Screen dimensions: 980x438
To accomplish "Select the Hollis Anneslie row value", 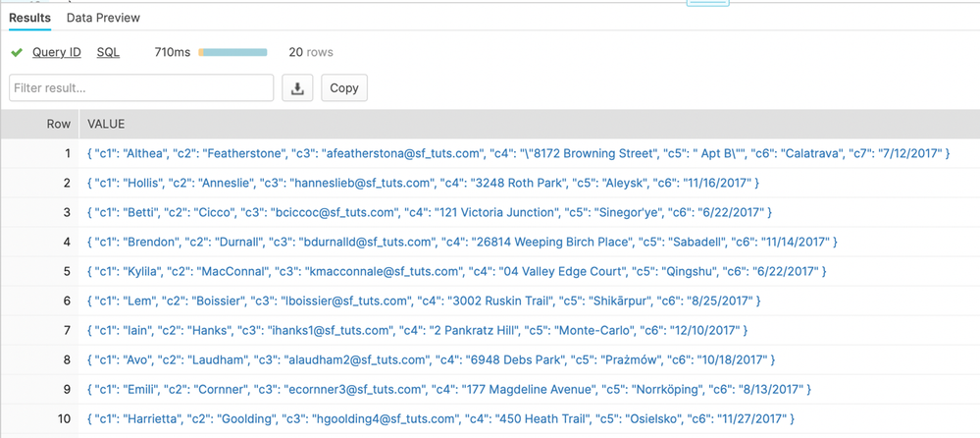I will (x=423, y=184).
